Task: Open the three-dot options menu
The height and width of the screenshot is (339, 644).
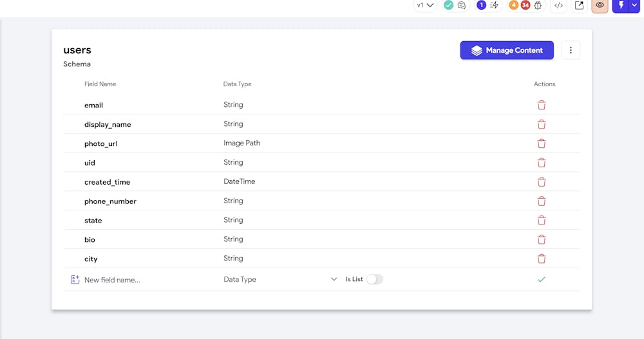Action: pyautogui.click(x=571, y=50)
